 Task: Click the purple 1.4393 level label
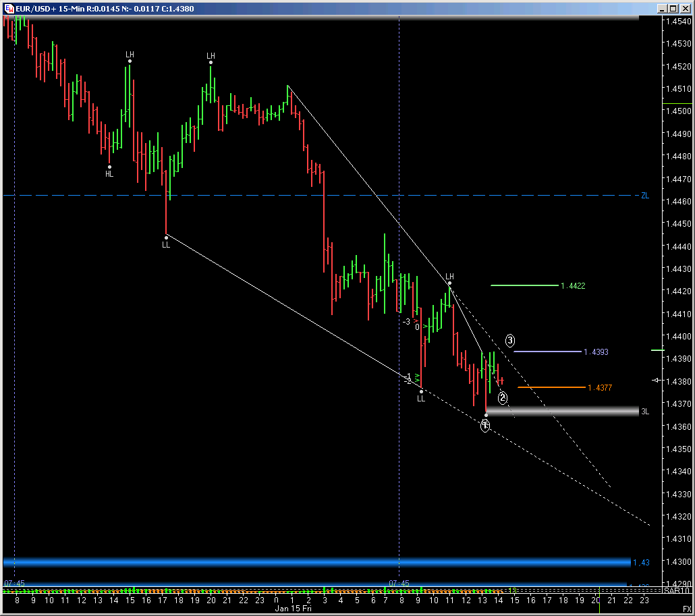(596, 352)
